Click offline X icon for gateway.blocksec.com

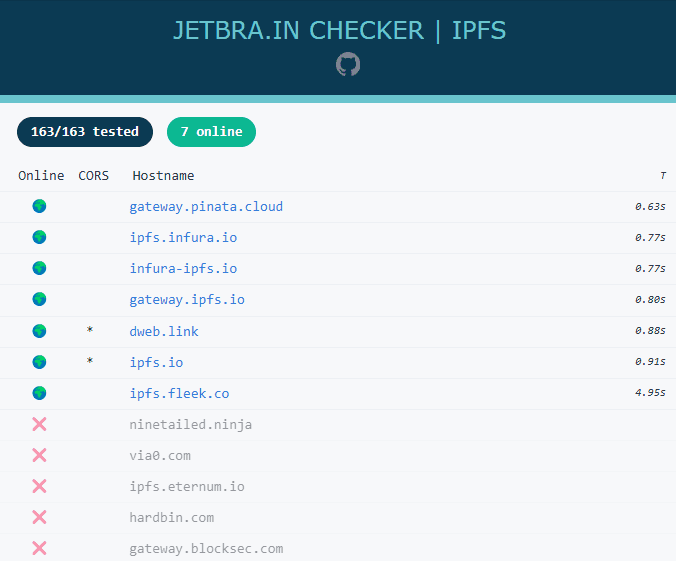click(x=39, y=548)
